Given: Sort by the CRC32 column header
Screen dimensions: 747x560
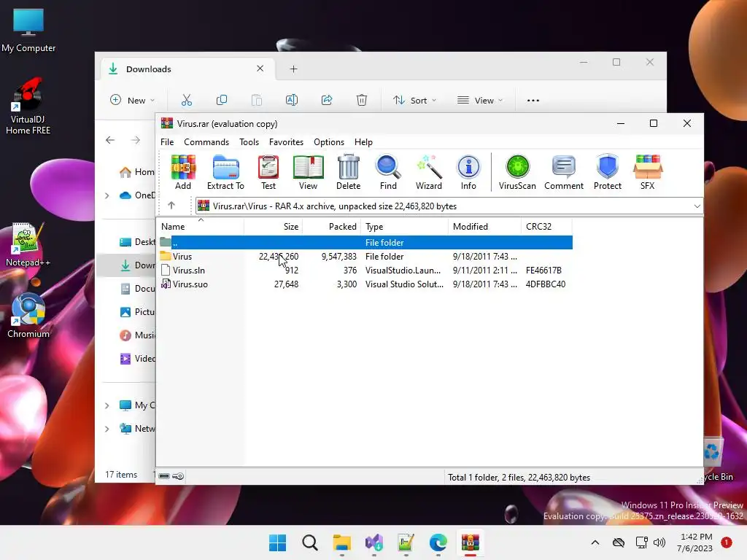Looking at the screenshot, I should click(546, 227).
